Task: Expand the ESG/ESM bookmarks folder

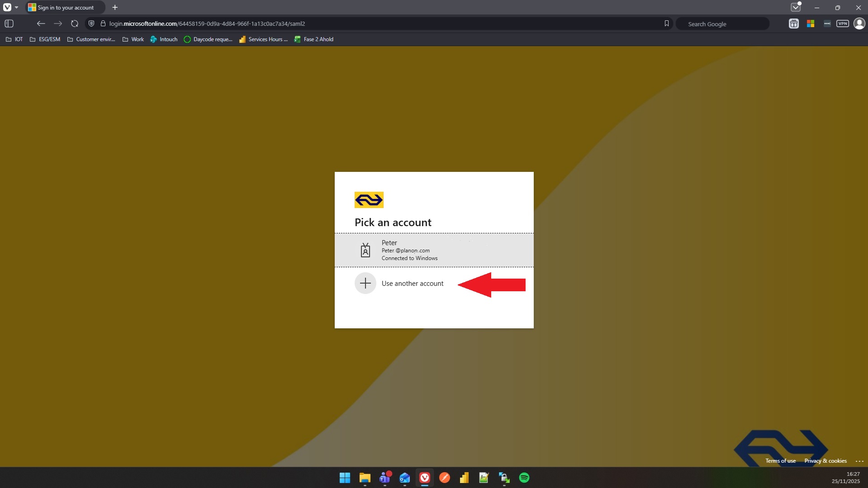Action: pyautogui.click(x=45, y=39)
